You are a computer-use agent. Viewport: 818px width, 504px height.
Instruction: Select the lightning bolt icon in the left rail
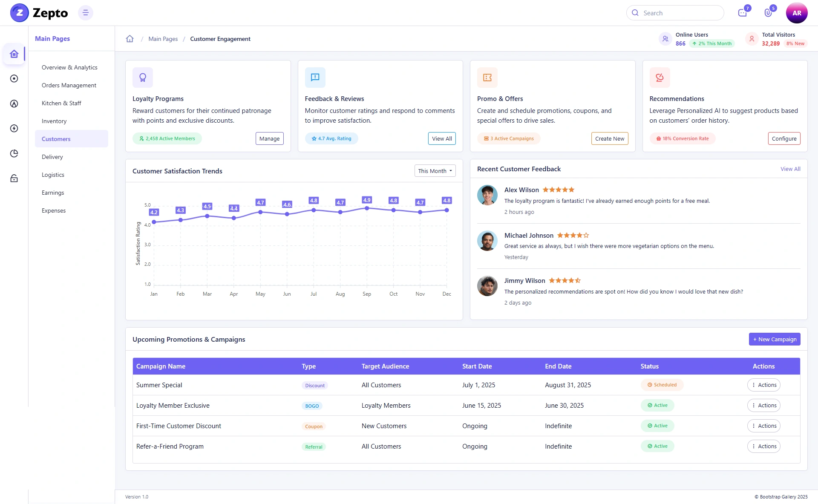tap(14, 129)
